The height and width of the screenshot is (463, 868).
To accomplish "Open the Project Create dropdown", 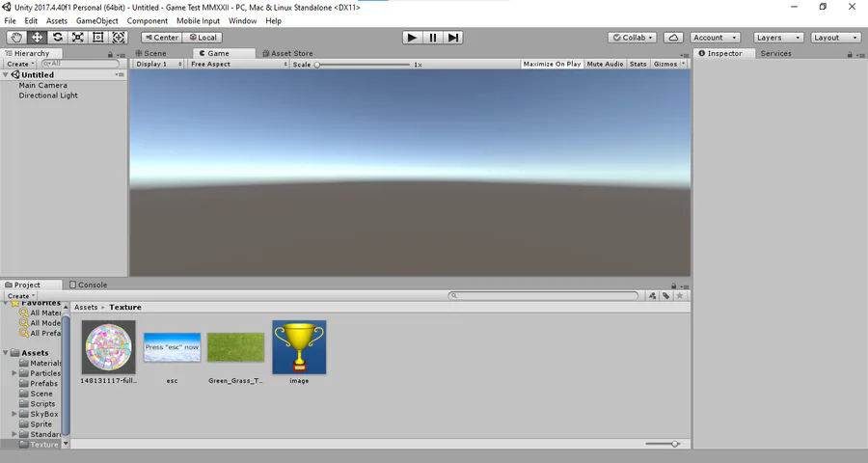I will pos(21,296).
